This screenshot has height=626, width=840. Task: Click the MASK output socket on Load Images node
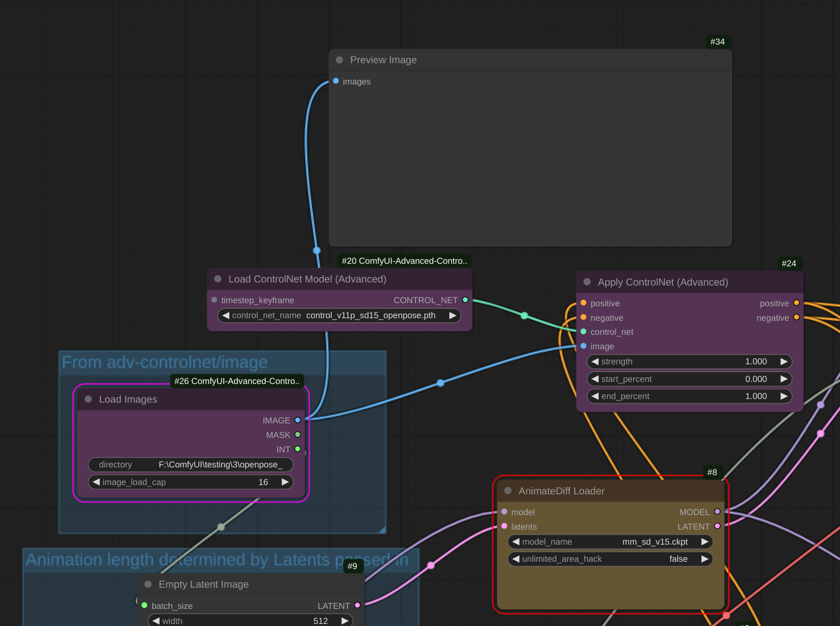click(297, 435)
